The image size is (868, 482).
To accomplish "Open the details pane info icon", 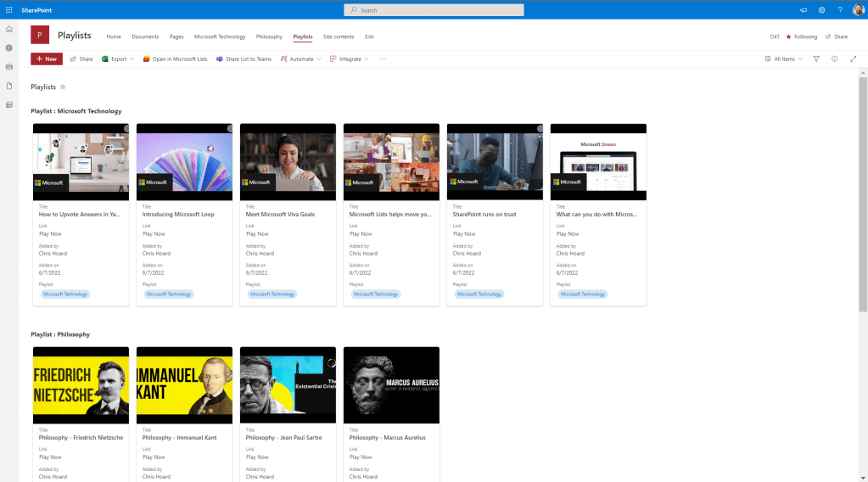I will [835, 59].
